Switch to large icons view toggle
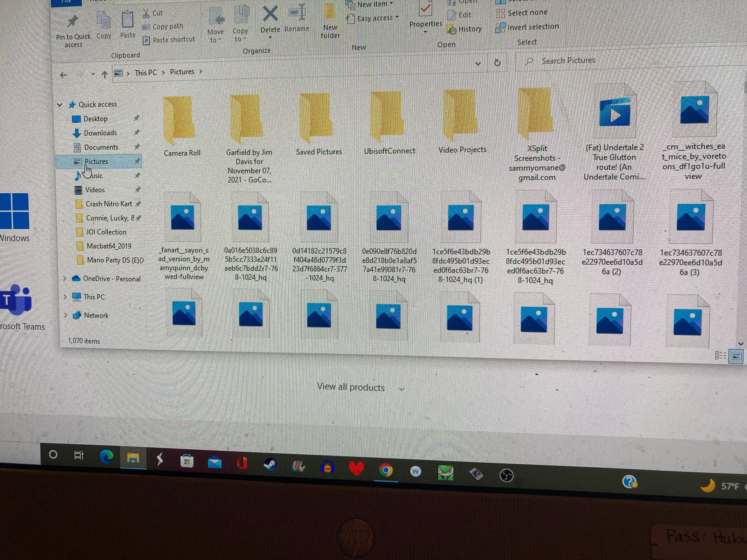 coord(736,356)
